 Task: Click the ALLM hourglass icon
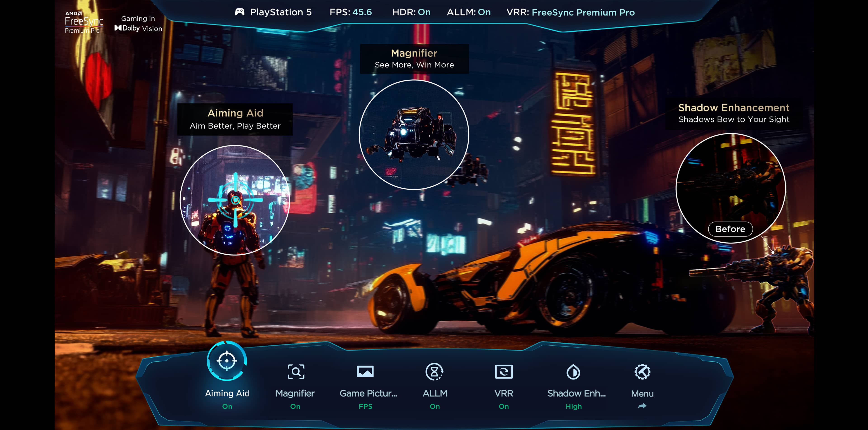click(435, 372)
